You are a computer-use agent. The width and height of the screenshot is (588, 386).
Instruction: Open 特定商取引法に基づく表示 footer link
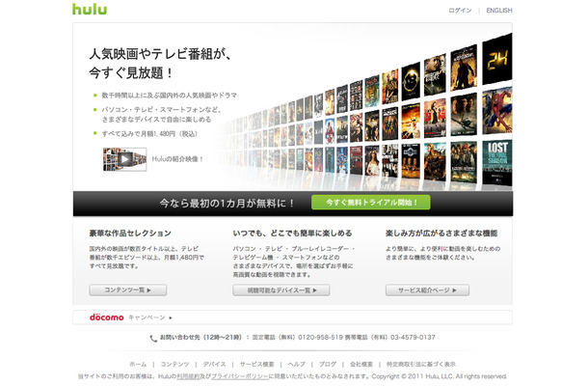pyautogui.click(x=421, y=364)
